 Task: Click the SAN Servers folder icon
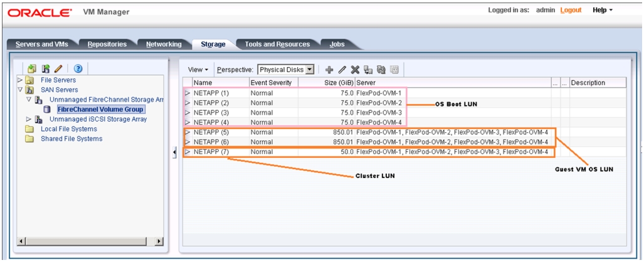point(29,90)
